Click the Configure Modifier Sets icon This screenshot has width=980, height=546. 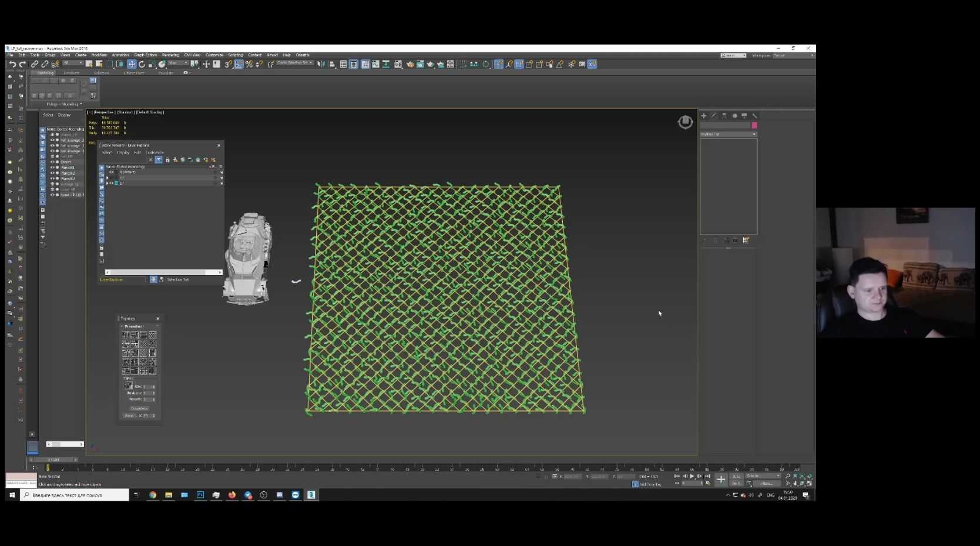[746, 240]
